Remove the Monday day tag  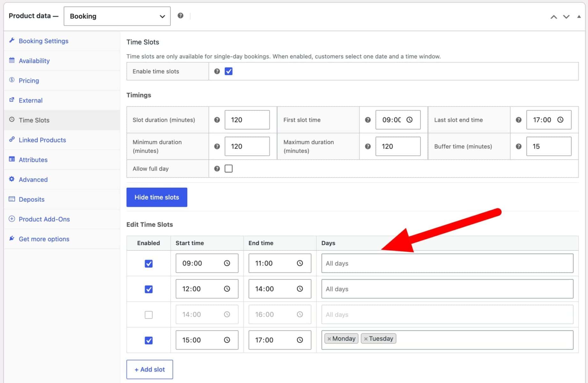click(x=329, y=339)
